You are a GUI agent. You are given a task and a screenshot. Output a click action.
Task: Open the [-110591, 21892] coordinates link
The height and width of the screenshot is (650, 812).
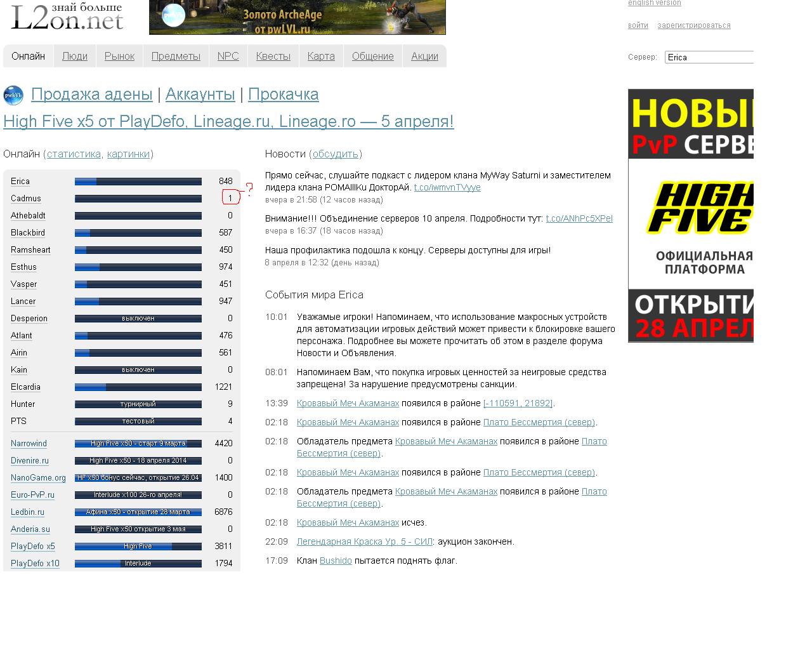pyautogui.click(x=518, y=404)
